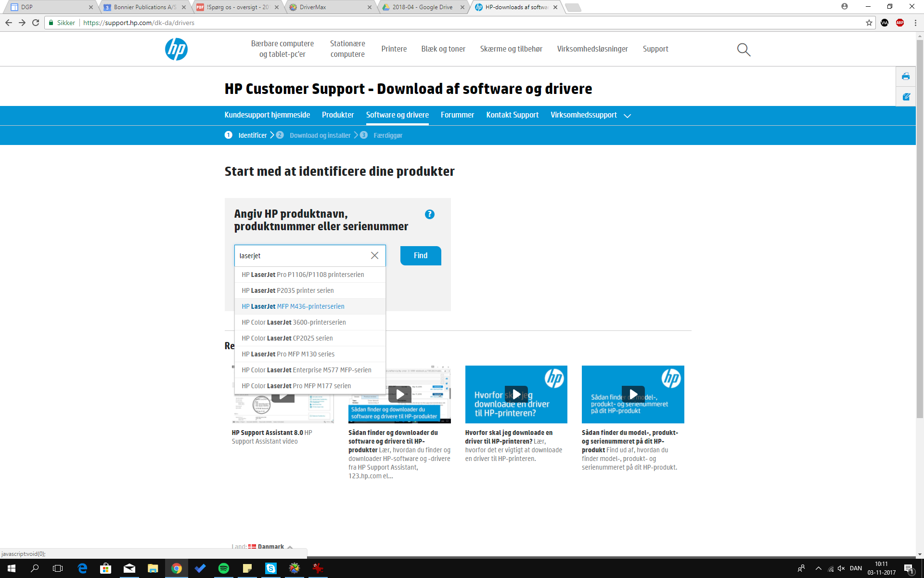Screen dimensions: 924x578
Task: Click the laserjet search input field
Action: [301, 256]
